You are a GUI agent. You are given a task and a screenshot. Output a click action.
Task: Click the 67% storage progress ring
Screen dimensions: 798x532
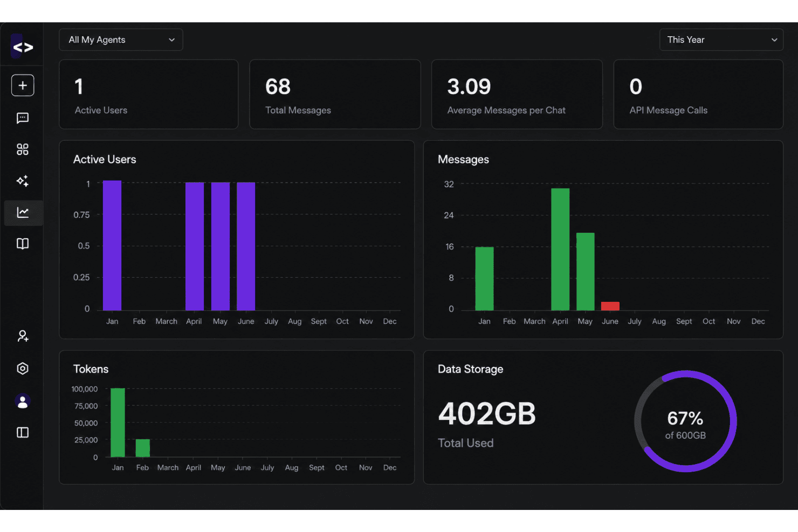coord(685,421)
